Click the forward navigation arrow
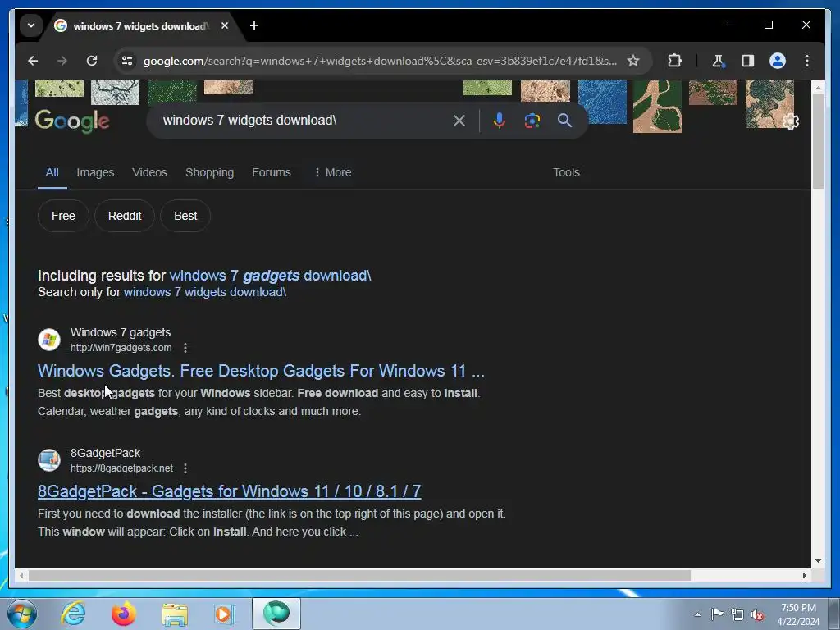The width and height of the screenshot is (840, 630). click(62, 61)
